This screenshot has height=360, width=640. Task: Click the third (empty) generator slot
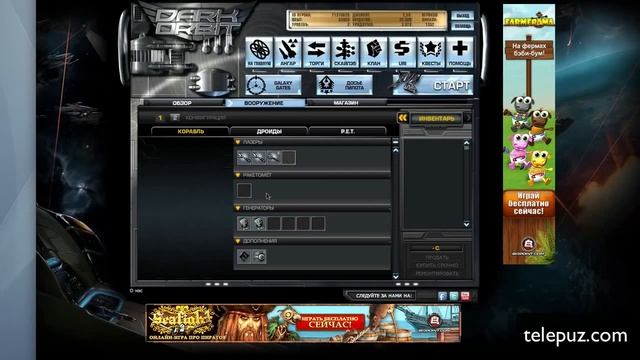pyautogui.click(x=273, y=224)
